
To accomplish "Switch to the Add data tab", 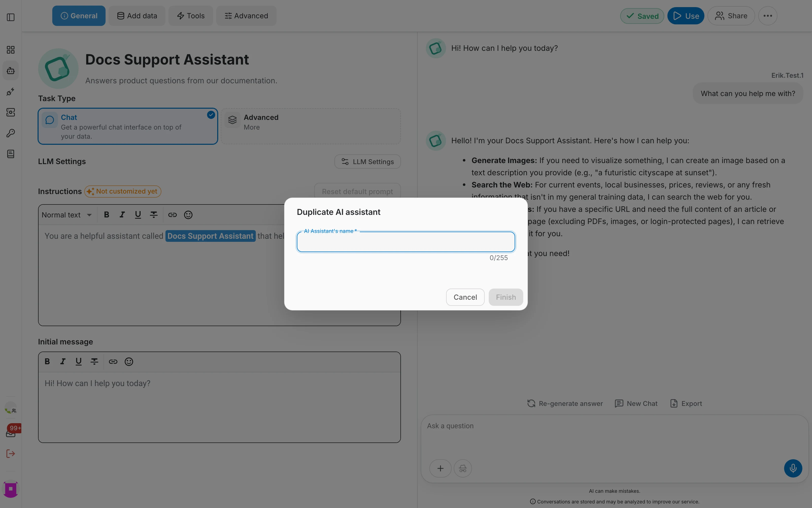I will [x=137, y=16].
